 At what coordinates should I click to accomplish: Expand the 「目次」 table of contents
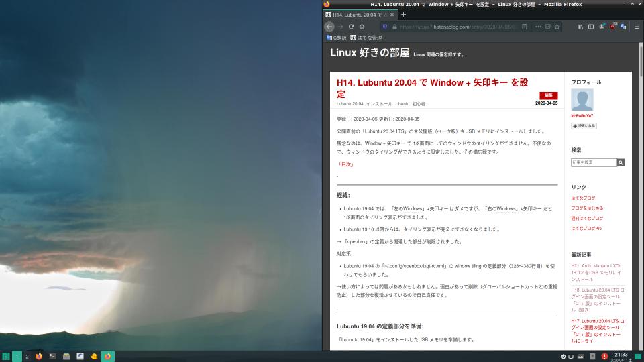coord(345,164)
